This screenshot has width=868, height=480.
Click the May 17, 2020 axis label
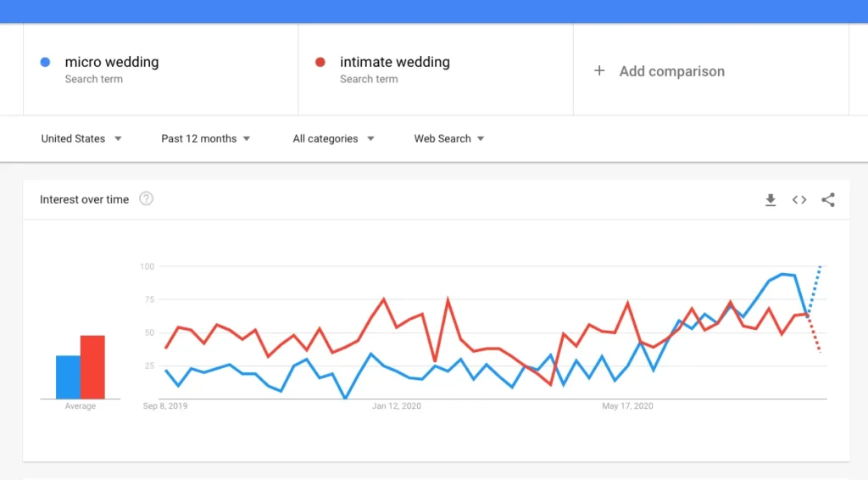click(x=627, y=406)
